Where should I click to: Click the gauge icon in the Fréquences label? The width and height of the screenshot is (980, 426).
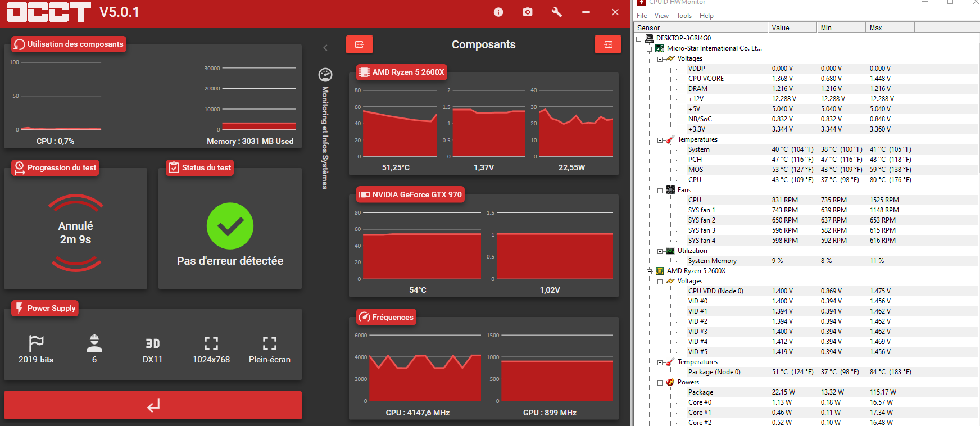pos(364,317)
